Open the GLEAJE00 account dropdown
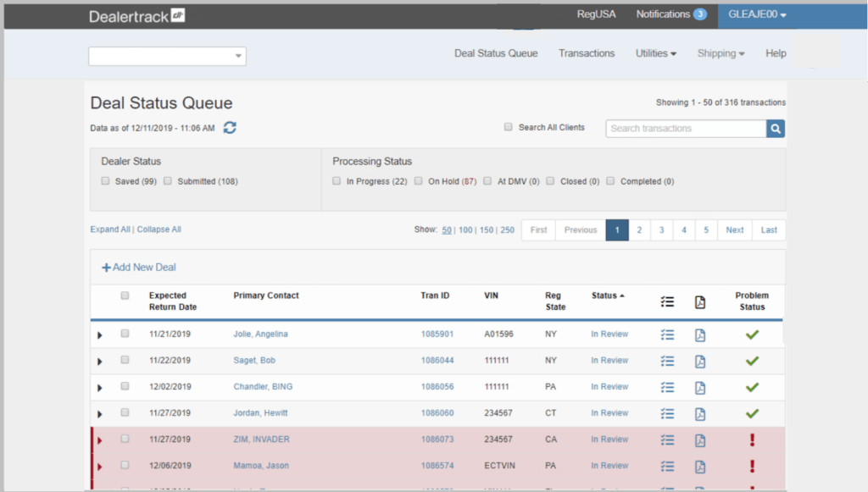The image size is (868, 492). pos(757,14)
